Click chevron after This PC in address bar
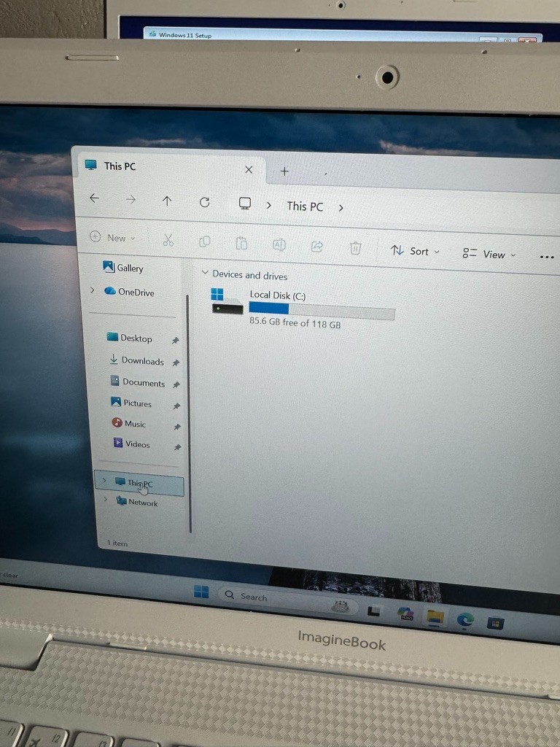The height and width of the screenshot is (747, 560). click(341, 208)
